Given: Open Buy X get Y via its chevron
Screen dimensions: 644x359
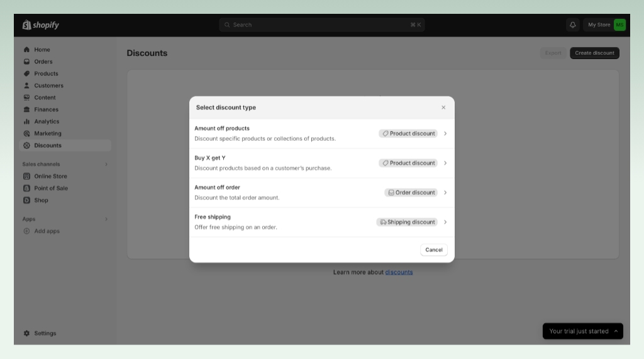Looking at the screenshot, I should (x=445, y=163).
